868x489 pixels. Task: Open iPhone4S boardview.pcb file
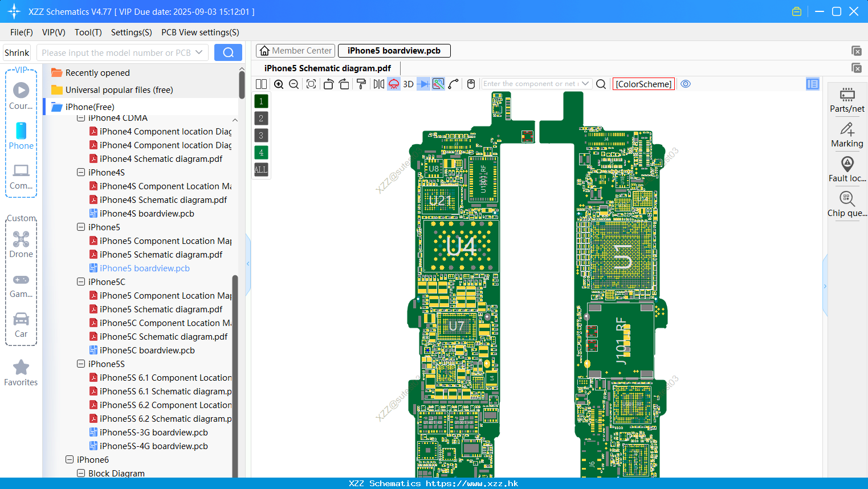pyautogui.click(x=147, y=214)
